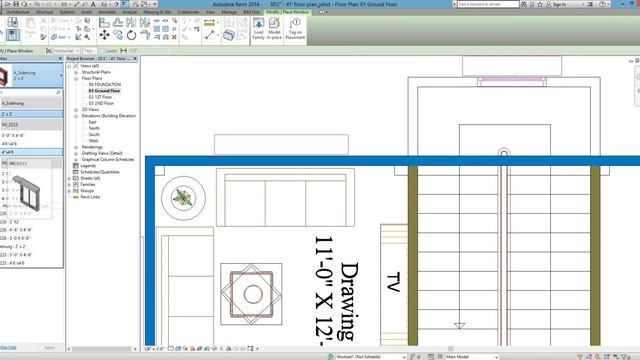
Task: Open the Collaborate ribbon tab
Action: click(x=189, y=12)
